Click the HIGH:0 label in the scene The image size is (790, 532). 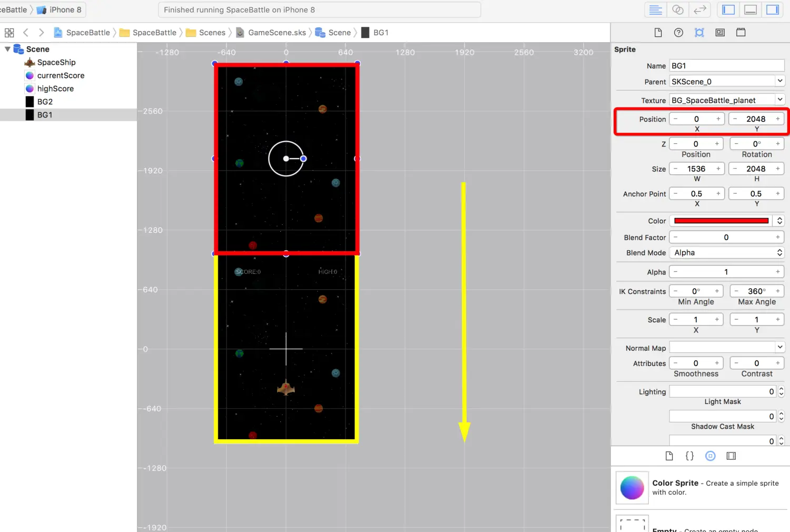pyautogui.click(x=328, y=272)
